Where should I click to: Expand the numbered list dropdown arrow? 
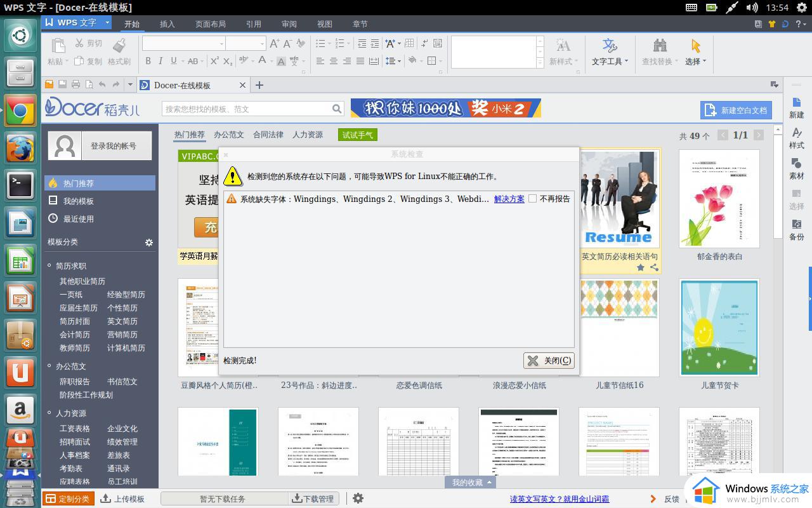coord(349,43)
